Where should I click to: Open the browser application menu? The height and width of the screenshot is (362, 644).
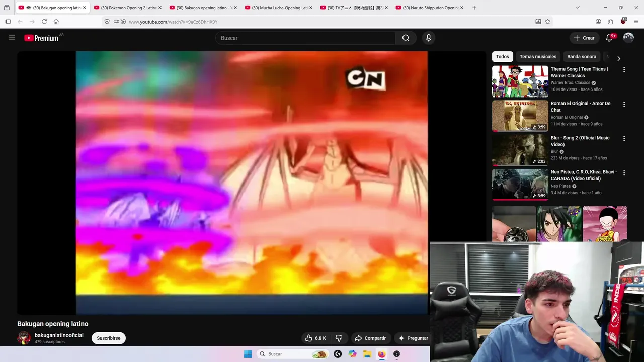tap(636, 22)
